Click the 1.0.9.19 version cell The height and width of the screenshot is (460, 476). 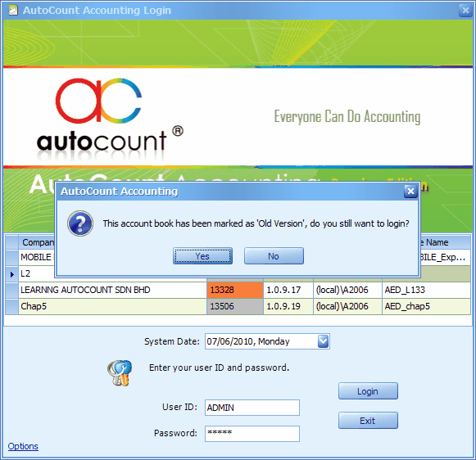[x=288, y=307]
